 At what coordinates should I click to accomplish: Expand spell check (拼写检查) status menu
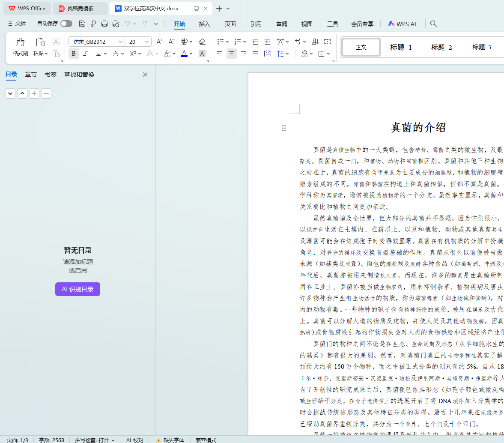tap(95, 440)
